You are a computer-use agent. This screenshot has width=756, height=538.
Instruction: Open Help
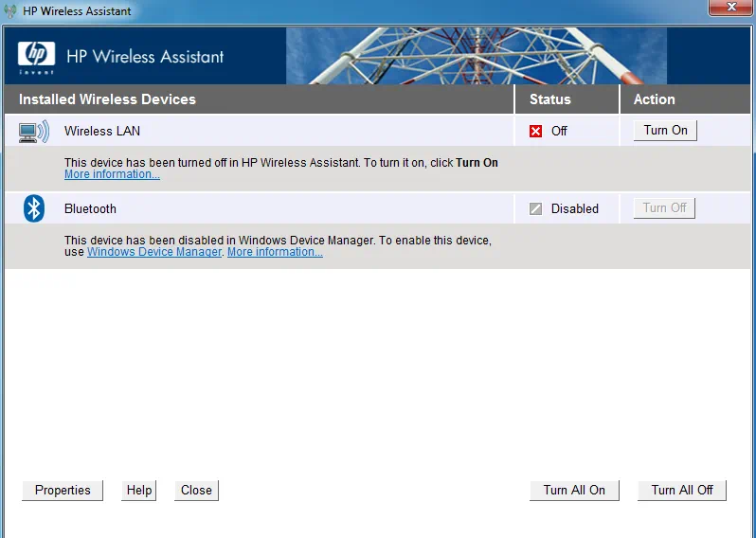pyautogui.click(x=139, y=491)
